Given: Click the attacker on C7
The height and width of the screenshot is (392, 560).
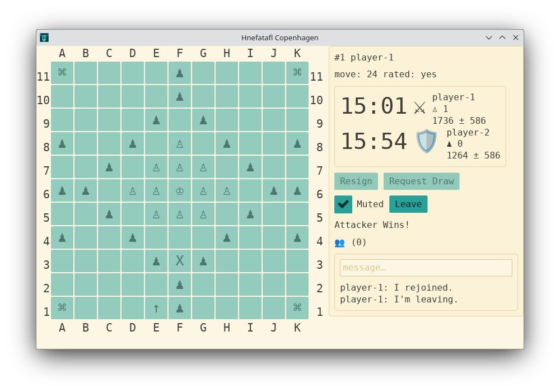Looking at the screenshot, I should click(x=109, y=167).
